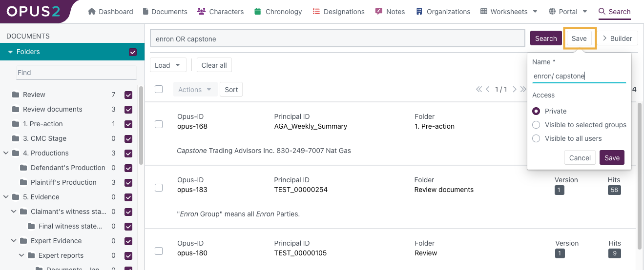Cancel the save search dialog

580,158
